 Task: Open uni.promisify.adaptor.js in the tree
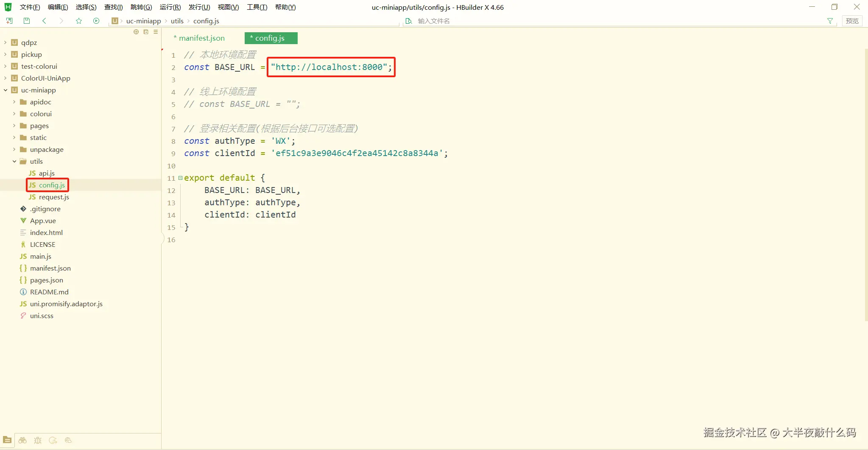[x=66, y=304]
